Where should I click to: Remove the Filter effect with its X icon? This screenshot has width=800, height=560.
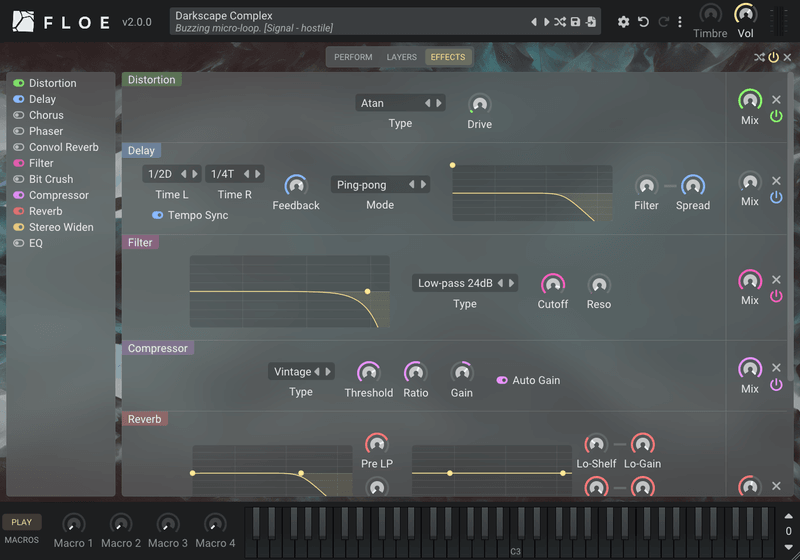[x=776, y=279]
